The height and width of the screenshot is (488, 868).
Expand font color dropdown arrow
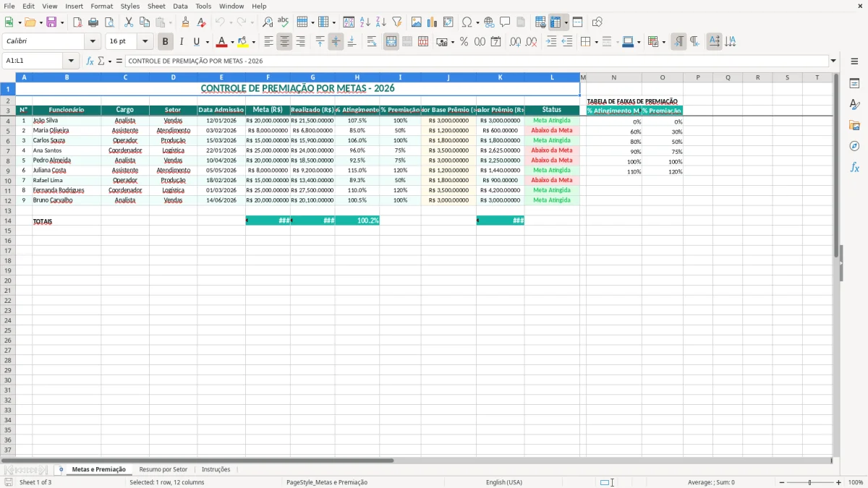coord(232,42)
